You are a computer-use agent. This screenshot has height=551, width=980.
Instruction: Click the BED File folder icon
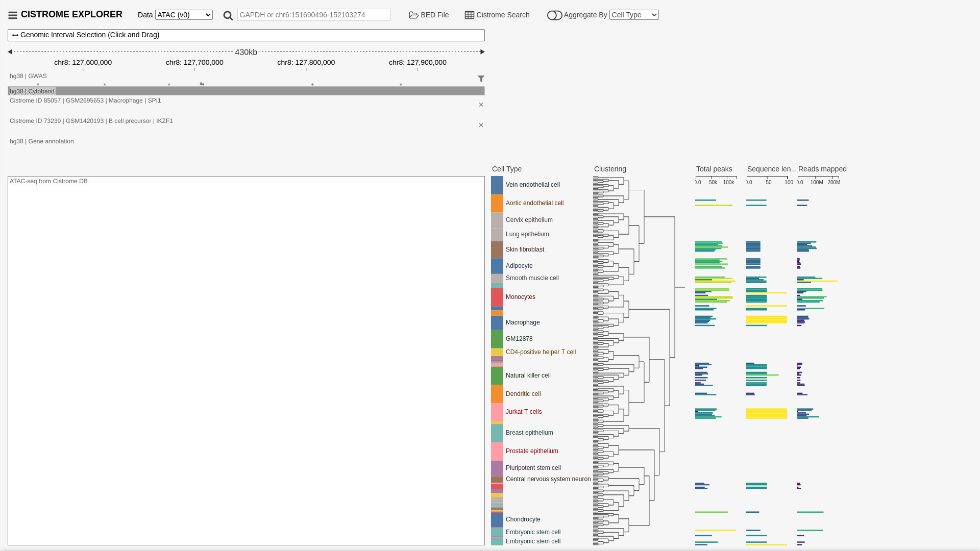click(x=413, y=15)
